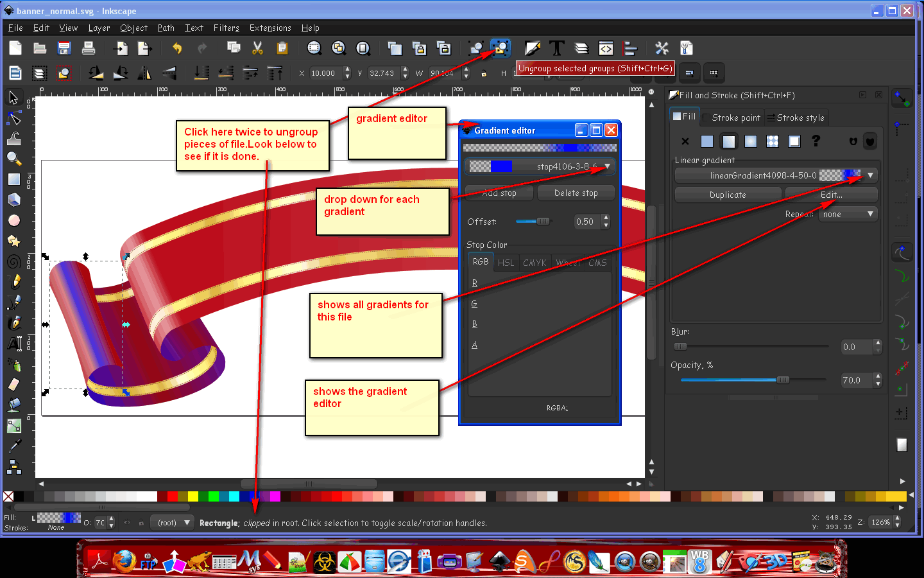
Task: Open the Filters menu
Action: (x=226, y=28)
